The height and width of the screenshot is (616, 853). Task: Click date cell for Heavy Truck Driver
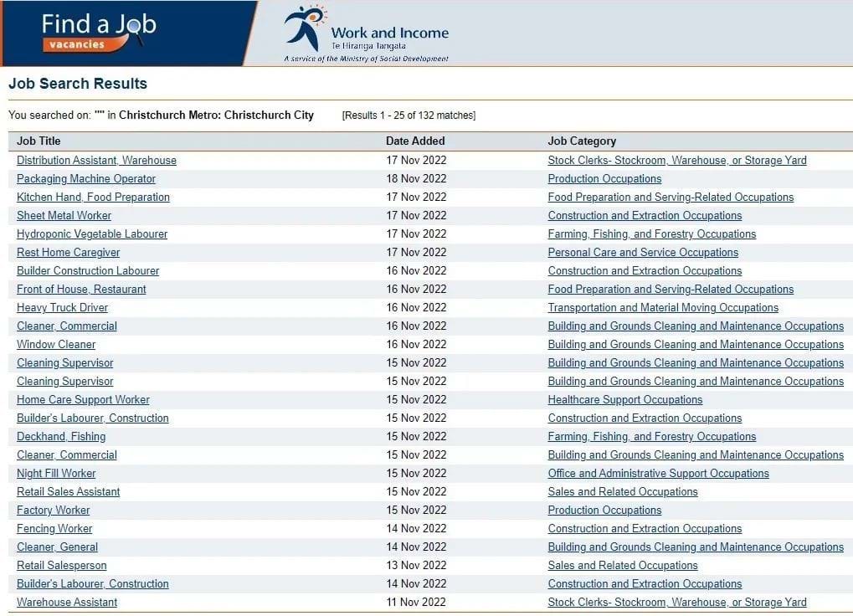(416, 308)
